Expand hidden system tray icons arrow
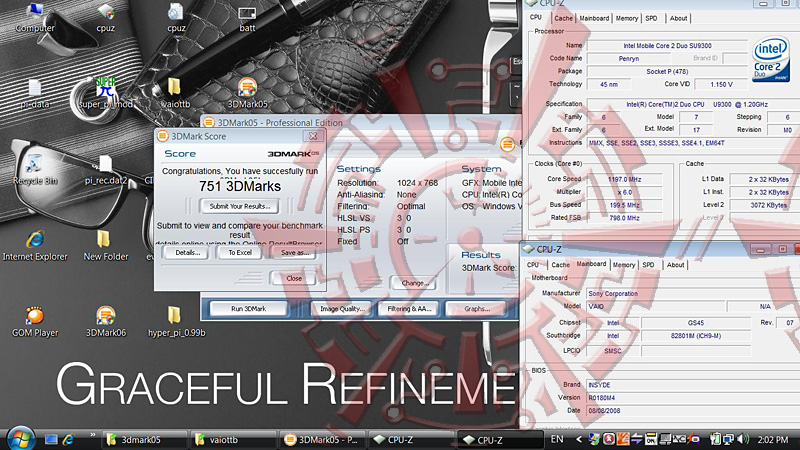The width and height of the screenshot is (800, 450). (579, 439)
